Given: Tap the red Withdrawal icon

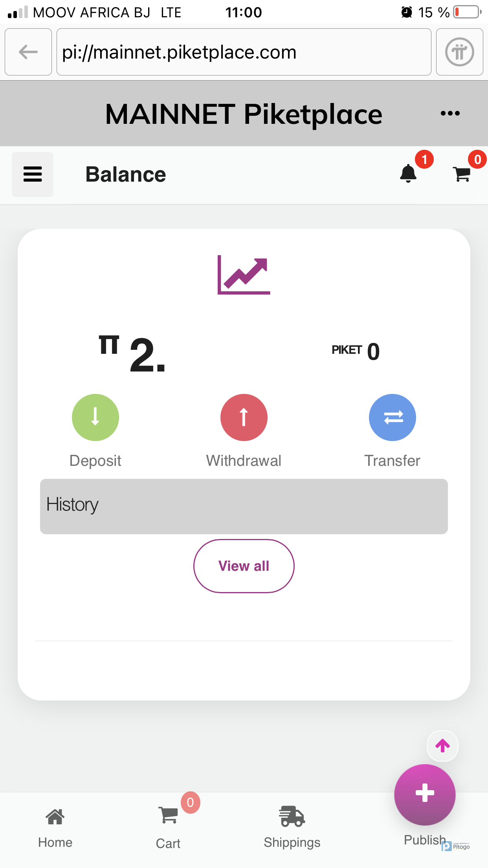Looking at the screenshot, I should pos(244,417).
